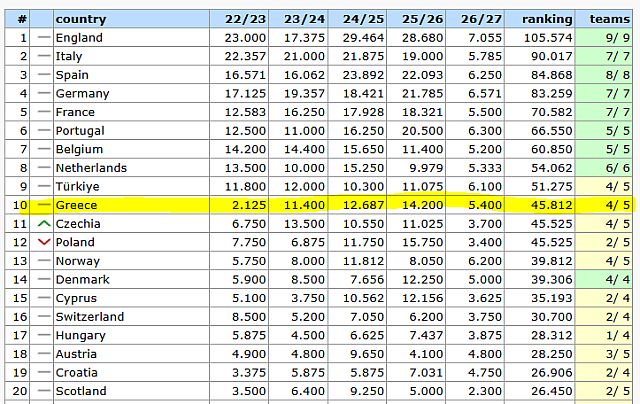Open the England country entry
640x404 pixels.
tap(79, 38)
